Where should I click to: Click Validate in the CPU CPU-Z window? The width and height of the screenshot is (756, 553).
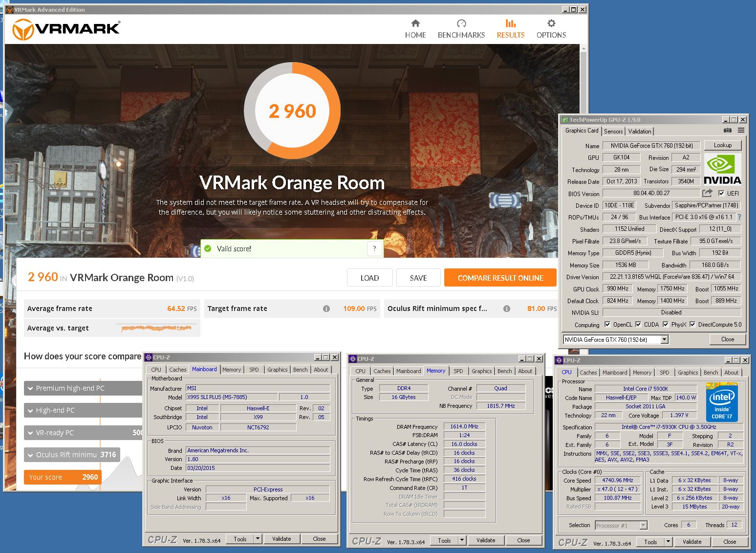692,542
